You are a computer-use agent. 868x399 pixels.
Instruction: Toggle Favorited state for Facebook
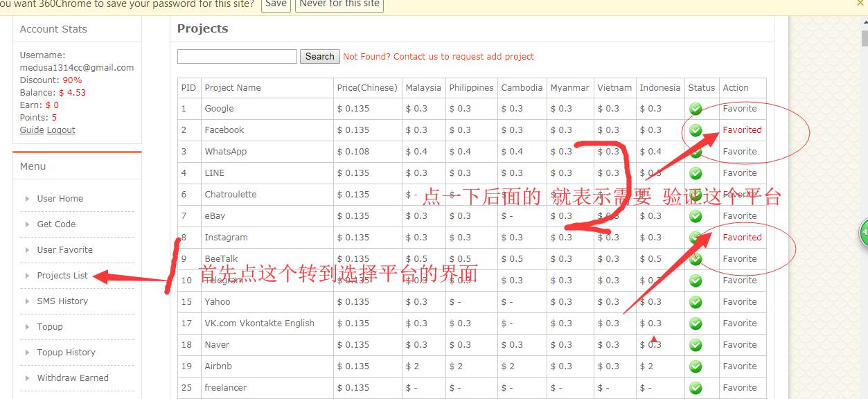[741, 130]
